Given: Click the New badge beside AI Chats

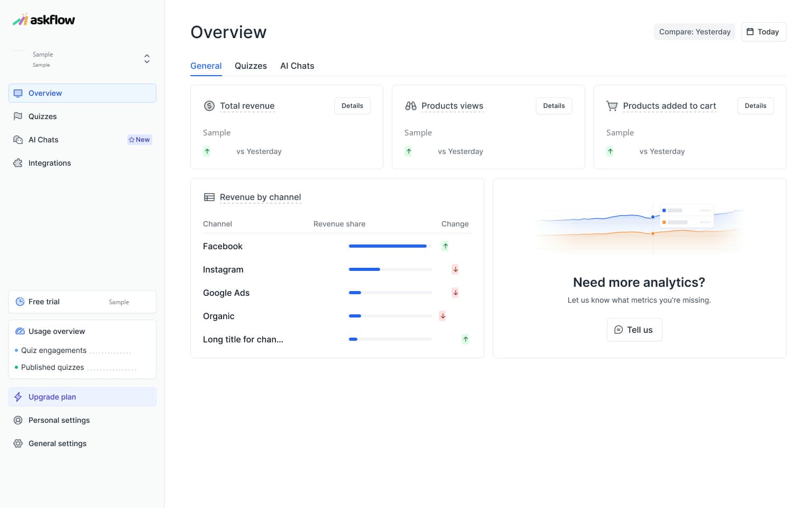Looking at the screenshot, I should (140, 140).
